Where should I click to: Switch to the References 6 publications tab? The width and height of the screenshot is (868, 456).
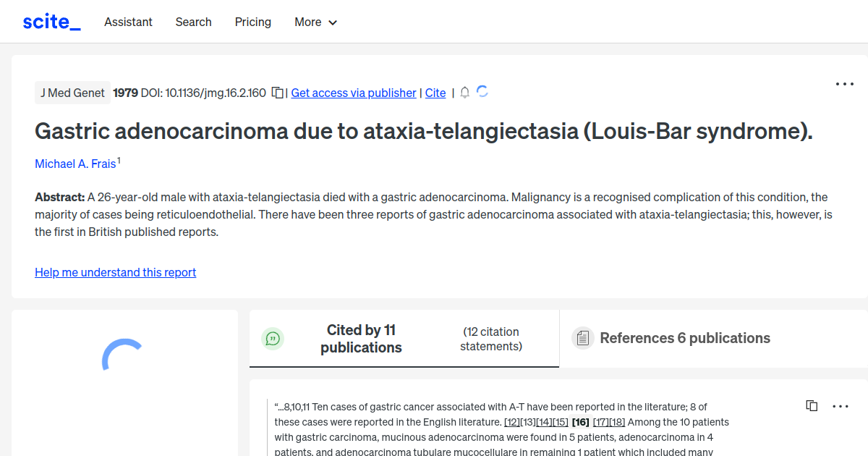684,337
